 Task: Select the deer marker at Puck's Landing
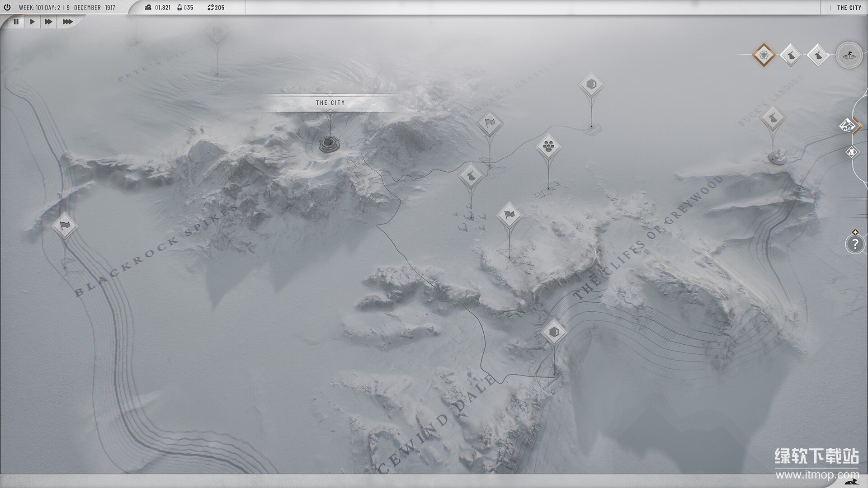pyautogui.click(x=773, y=118)
